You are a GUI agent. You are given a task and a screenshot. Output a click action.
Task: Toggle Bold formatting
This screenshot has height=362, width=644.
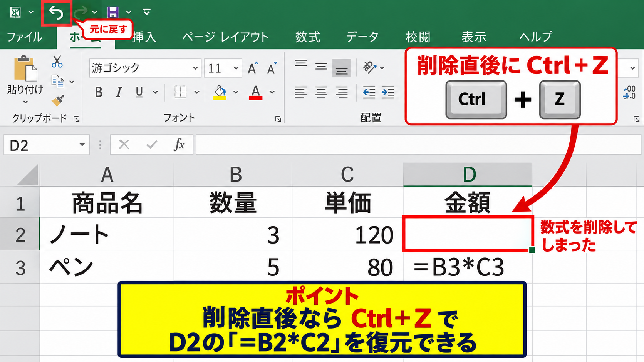99,92
